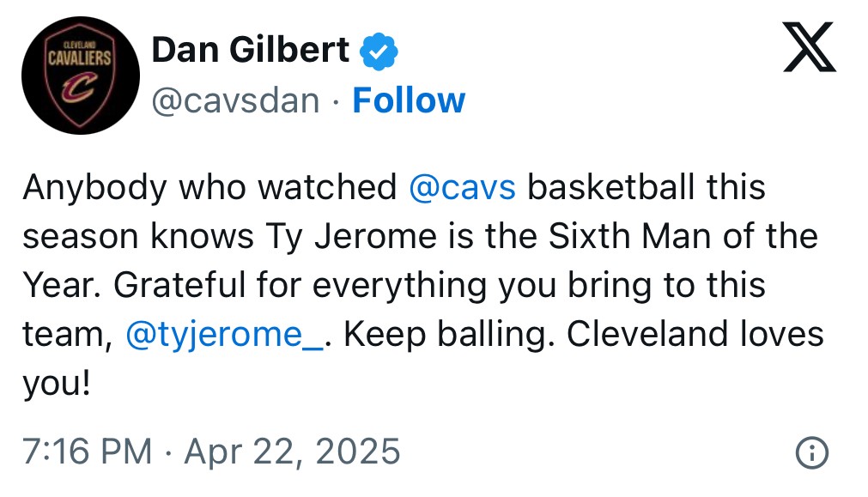Viewport: 868px width, 497px height.
Task: Click the 7:16 PM time
Action: pyautogui.click(x=87, y=451)
